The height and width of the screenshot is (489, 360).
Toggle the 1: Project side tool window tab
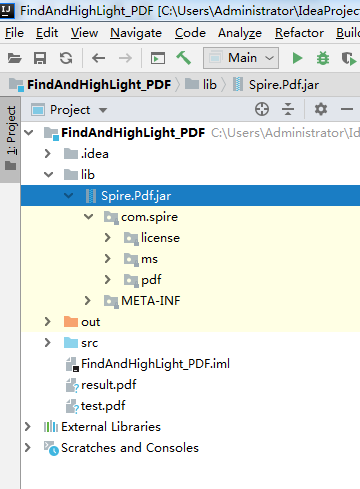[10, 139]
